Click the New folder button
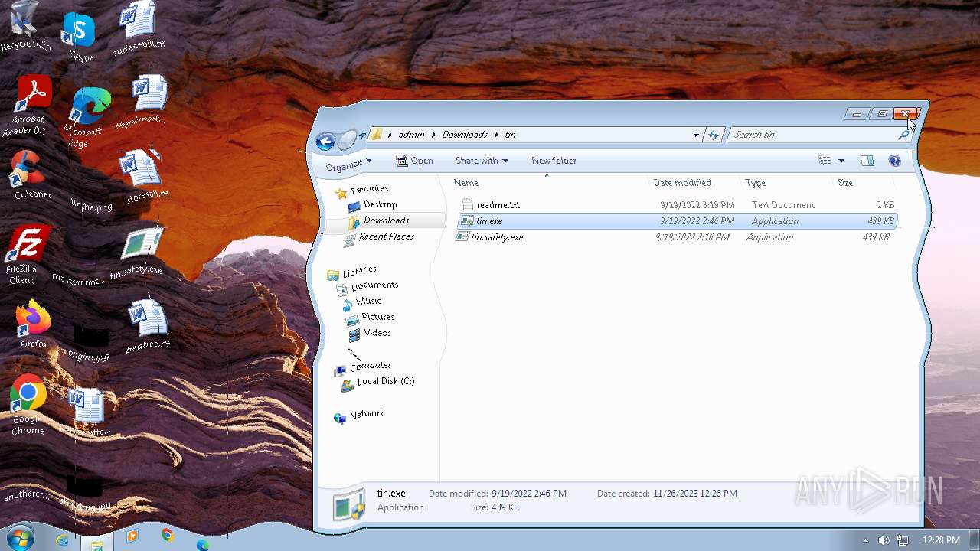 click(554, 161)
